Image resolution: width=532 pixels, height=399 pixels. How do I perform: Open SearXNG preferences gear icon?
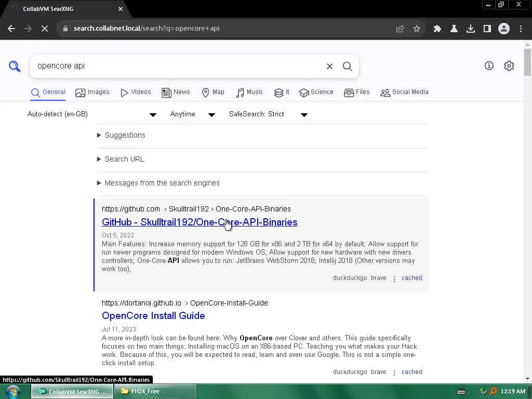(509, 66)
